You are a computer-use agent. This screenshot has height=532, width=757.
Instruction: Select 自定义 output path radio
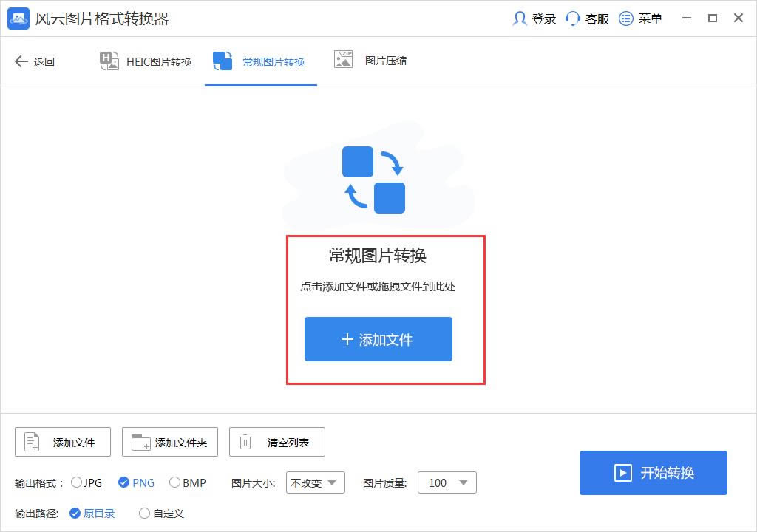(x=144, y=514)
